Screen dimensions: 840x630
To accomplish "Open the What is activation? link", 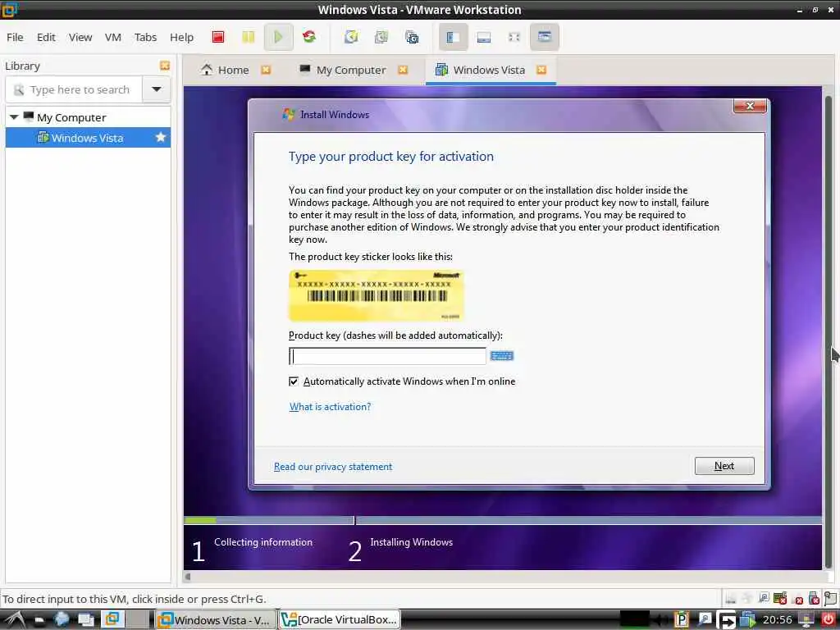I will [x=330, y=407].
